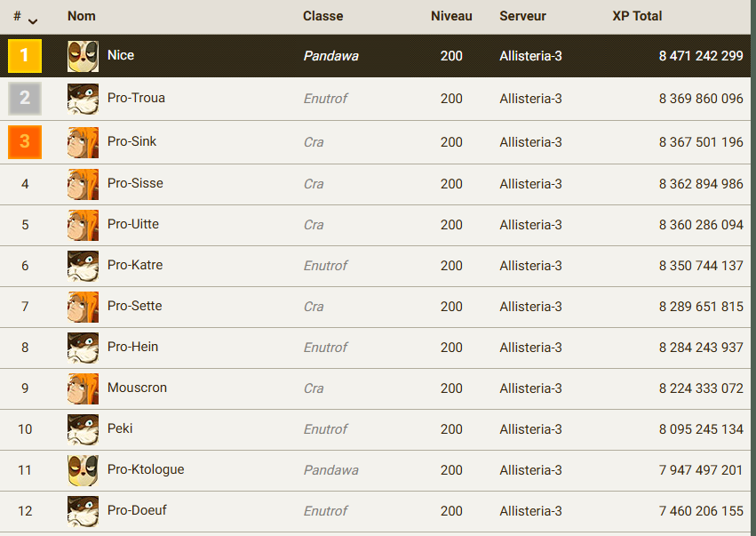Toggle the rank sort chevron in header

coord(33,21)
